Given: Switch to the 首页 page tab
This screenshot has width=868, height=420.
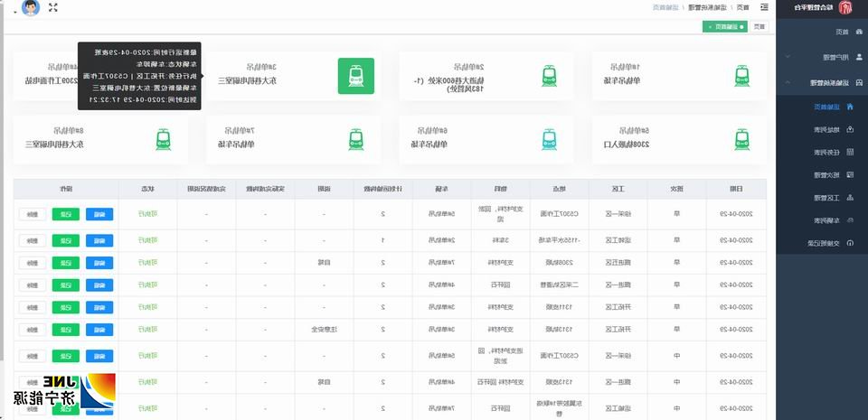Looking at the screenshot, I should (759, 26).
